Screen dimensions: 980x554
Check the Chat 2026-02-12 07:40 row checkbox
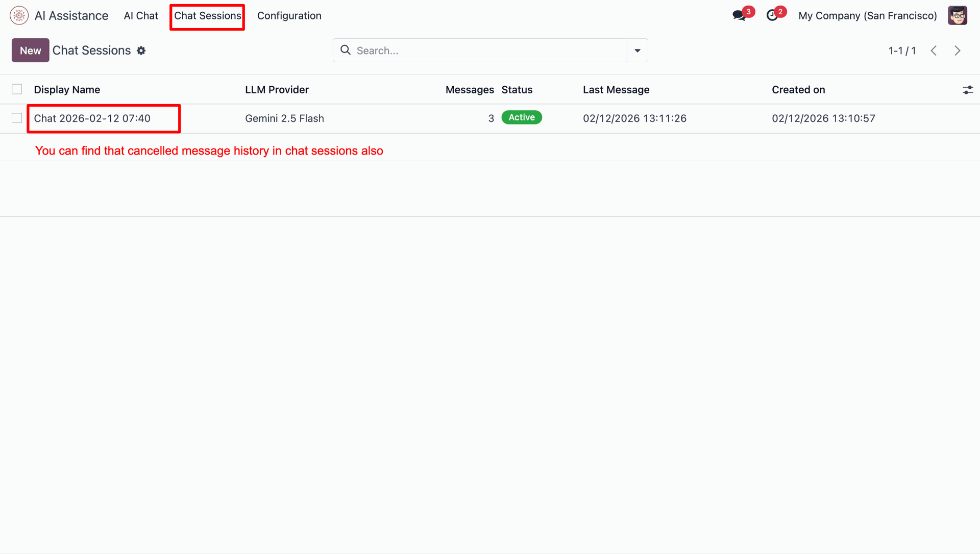click(17, 118)
